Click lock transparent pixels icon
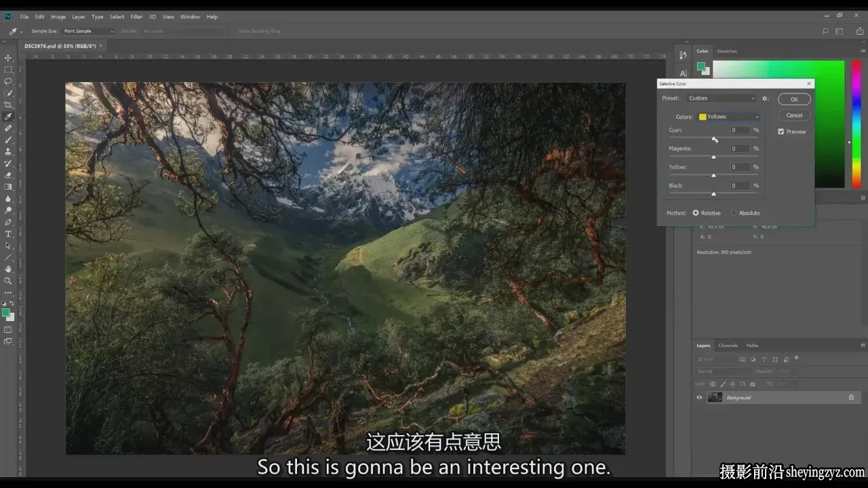 pos(713,384)
